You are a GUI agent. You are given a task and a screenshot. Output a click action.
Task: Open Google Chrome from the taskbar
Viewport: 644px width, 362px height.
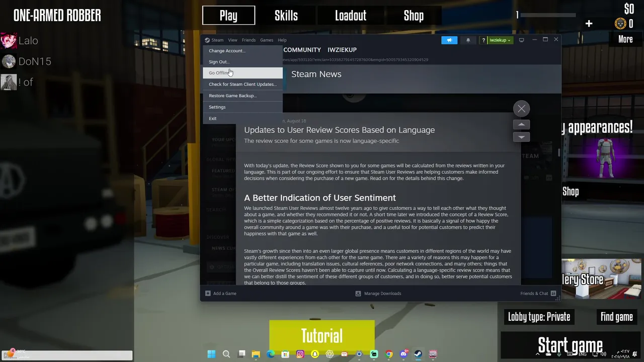(389, 354)
